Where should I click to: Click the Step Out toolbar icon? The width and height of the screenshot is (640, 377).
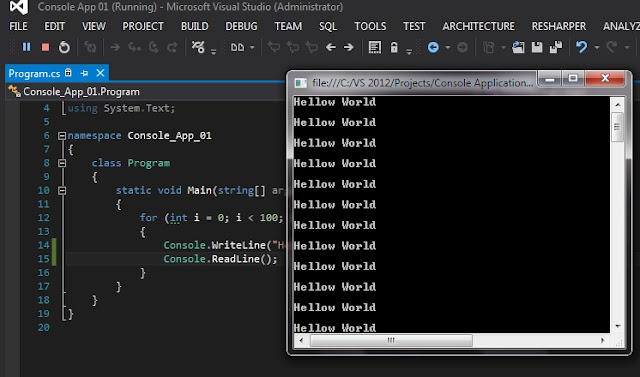coord(172,47)
